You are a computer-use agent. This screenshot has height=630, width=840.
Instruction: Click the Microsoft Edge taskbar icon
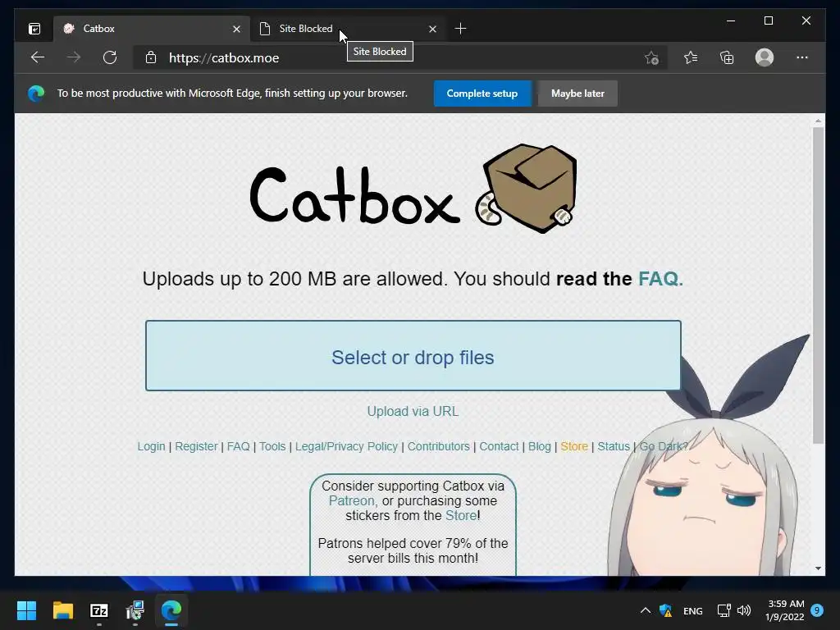(x=171, y=610)
